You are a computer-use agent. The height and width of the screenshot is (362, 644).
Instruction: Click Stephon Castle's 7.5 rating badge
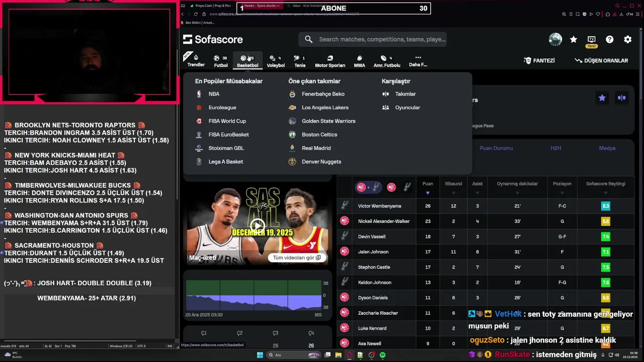point(605,267)
